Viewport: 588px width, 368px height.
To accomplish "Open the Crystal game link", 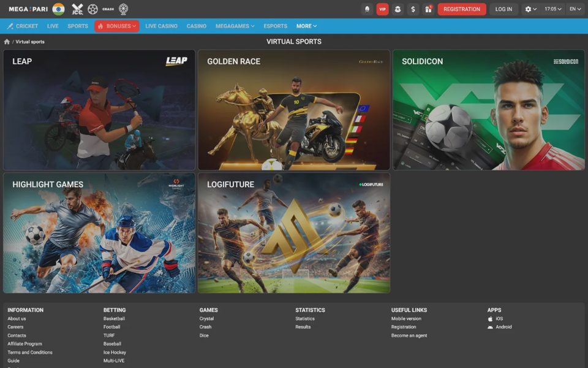I will tap(206, 318).
